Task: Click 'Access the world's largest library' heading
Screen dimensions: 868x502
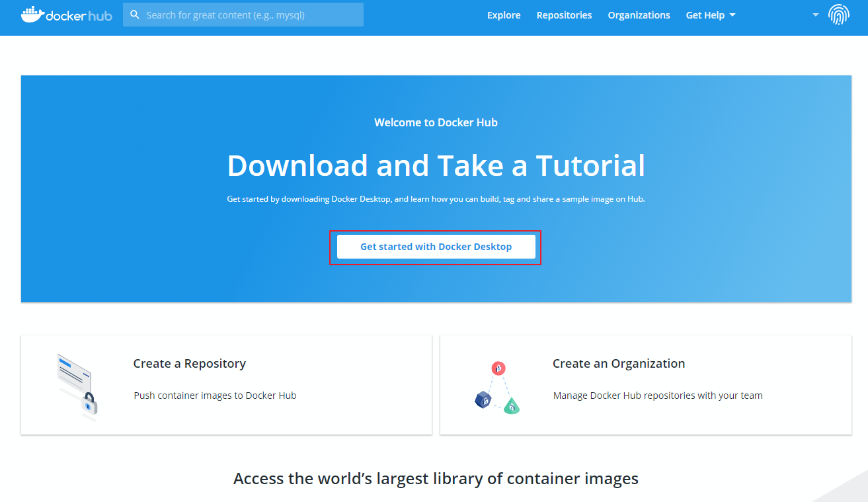Action: (436, 478)
